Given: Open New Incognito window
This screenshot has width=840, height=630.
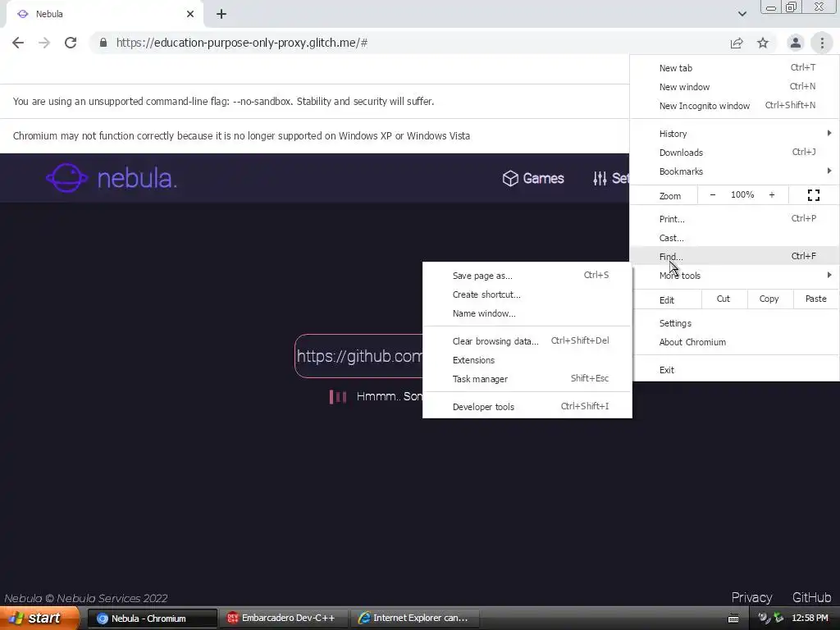Looking at the screenshot, I should [734, 106].
